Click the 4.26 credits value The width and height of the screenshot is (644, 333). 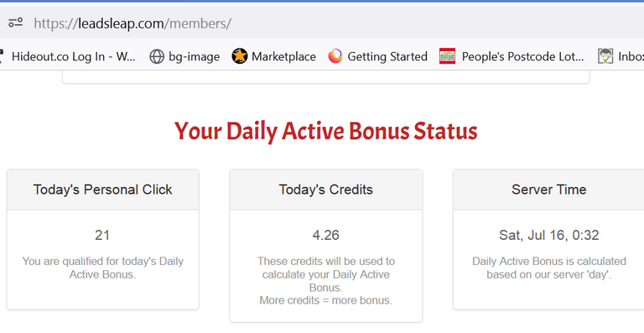click(x=325, y=235)
